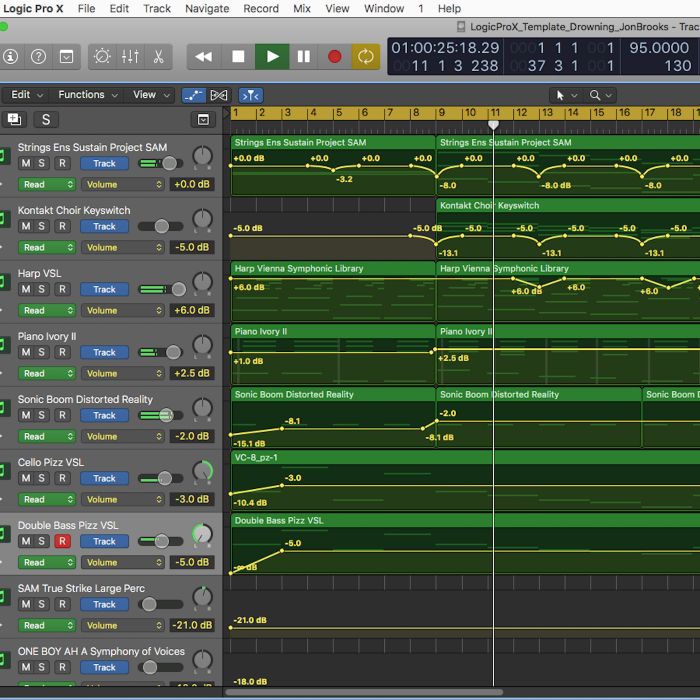
Task: Click the Play transport button
Action: 272,57
